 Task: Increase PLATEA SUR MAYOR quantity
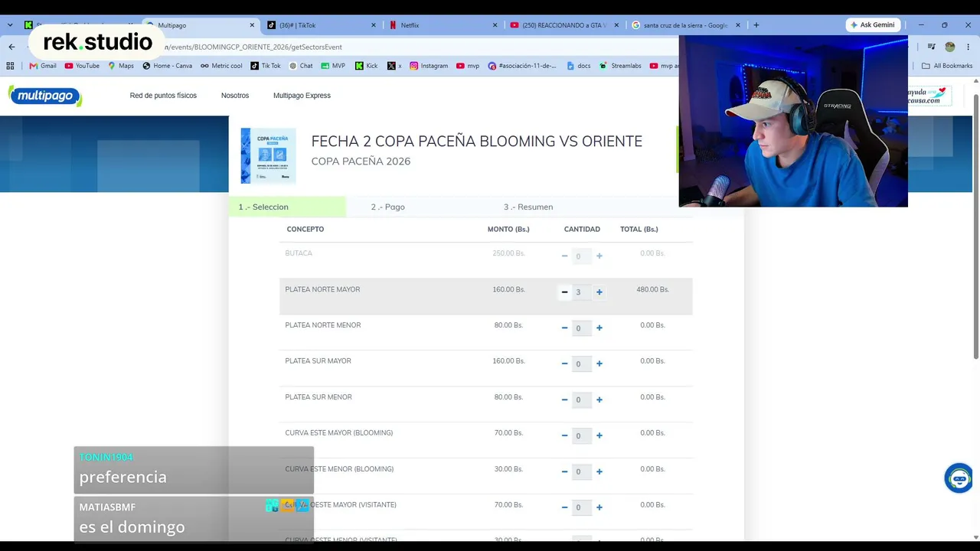pos(599,364)
